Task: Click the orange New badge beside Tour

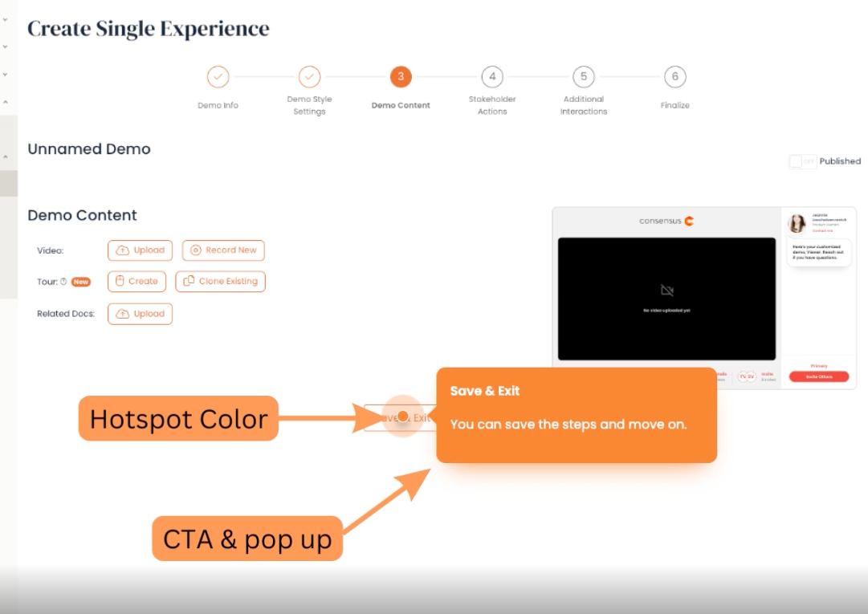Action: click(81, 282)
